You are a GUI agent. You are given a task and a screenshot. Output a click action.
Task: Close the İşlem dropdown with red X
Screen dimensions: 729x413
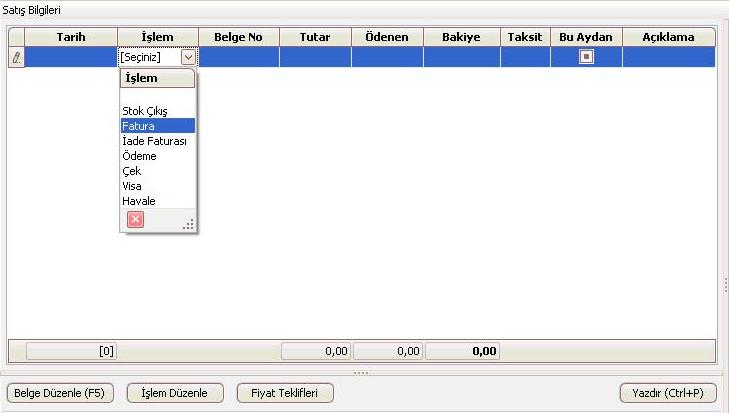135,220
